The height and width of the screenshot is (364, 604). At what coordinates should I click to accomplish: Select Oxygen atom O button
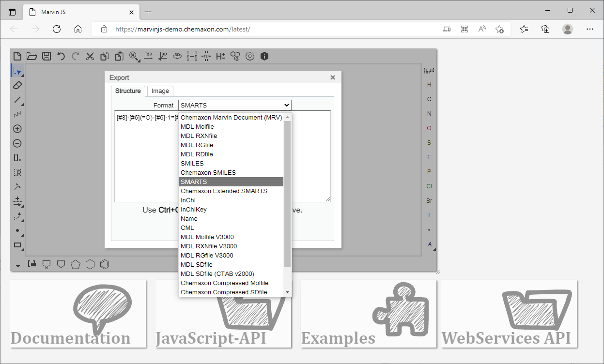pyautogui.click(x=429, y=128)
